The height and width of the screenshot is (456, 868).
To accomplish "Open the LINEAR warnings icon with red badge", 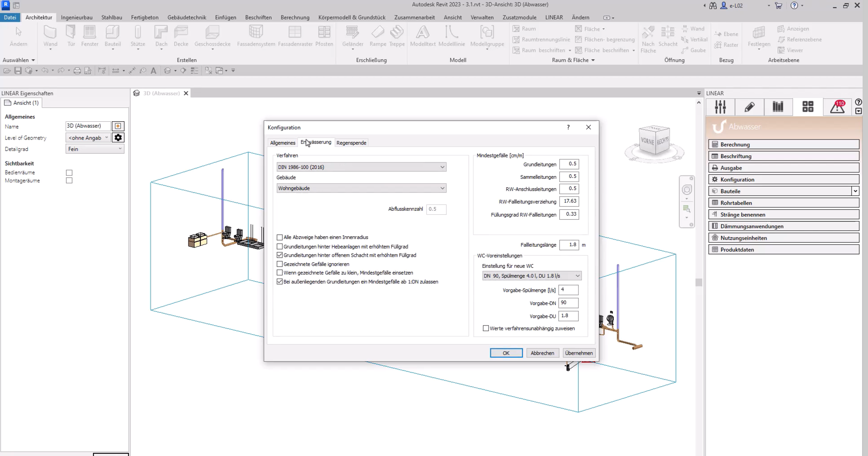I will 837,107.
